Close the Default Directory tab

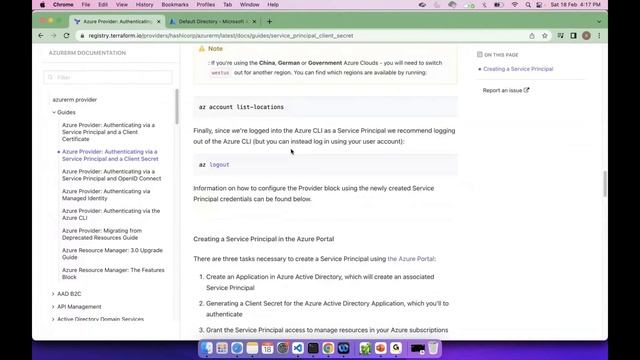(254, 21)
